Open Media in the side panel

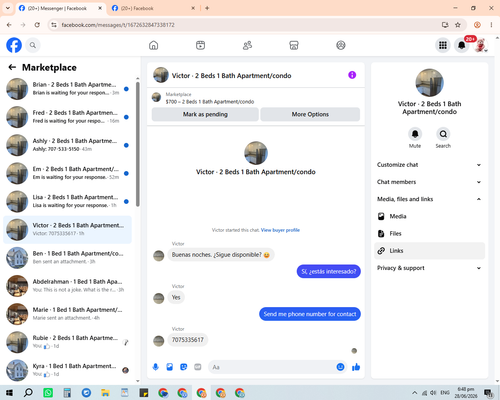click(x=429, y=216)
